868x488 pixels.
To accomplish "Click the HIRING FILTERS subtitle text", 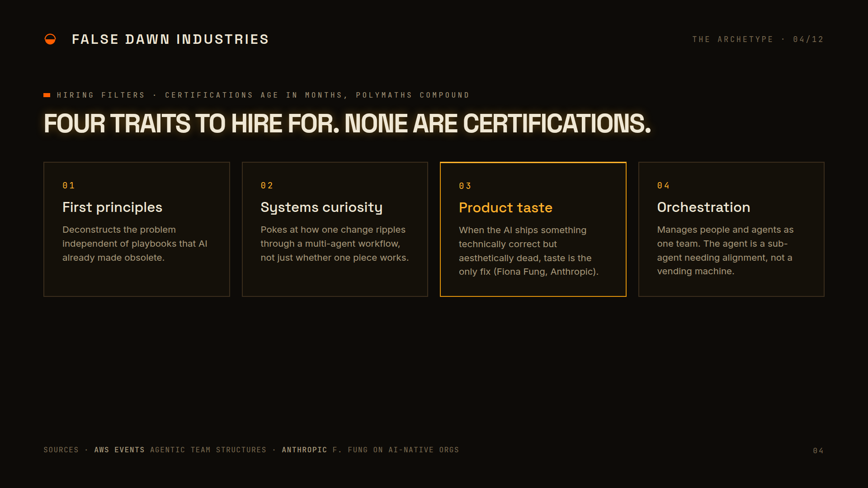I will [263, 95].
